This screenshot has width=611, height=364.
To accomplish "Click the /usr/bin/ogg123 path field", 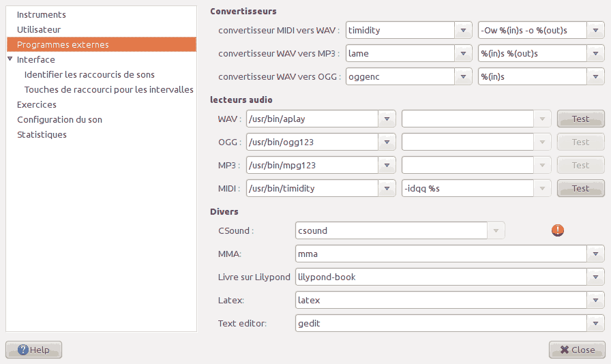I will coord(312,142).
